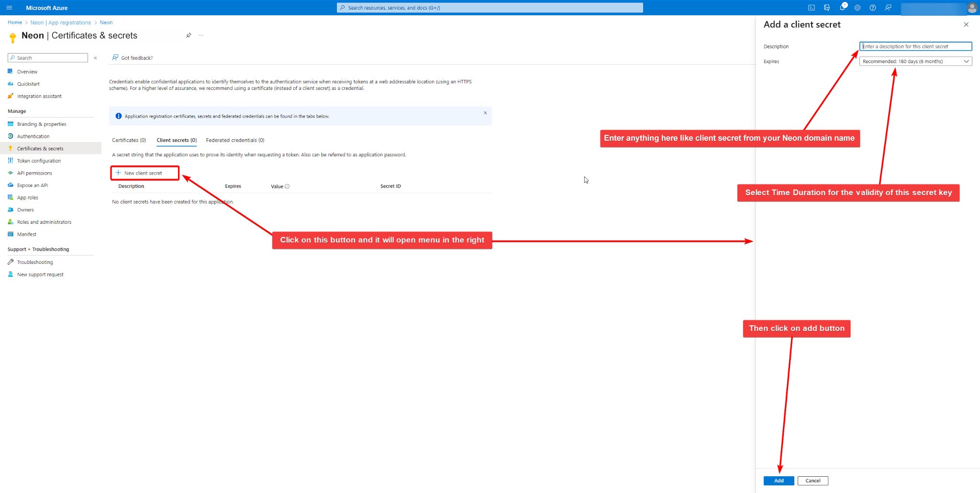Go to Home breadcrumb link
Screen dimensions: 980x493
click(x=15, y=22)
